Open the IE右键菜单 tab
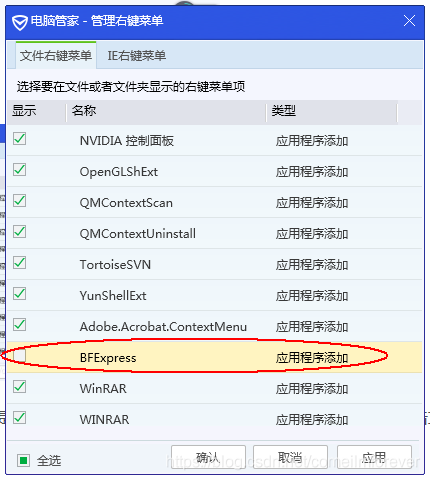Screen dimensions: 430x480 click(137, 55)
